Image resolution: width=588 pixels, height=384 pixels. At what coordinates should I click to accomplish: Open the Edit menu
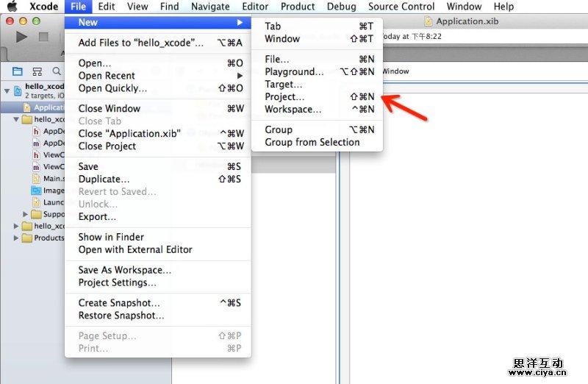pos(107,7)
